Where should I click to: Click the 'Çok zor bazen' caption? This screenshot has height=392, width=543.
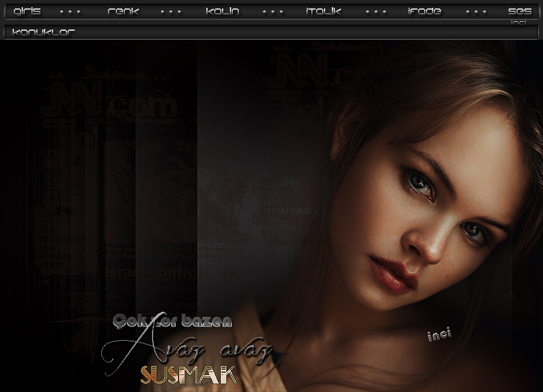(172, 322)
